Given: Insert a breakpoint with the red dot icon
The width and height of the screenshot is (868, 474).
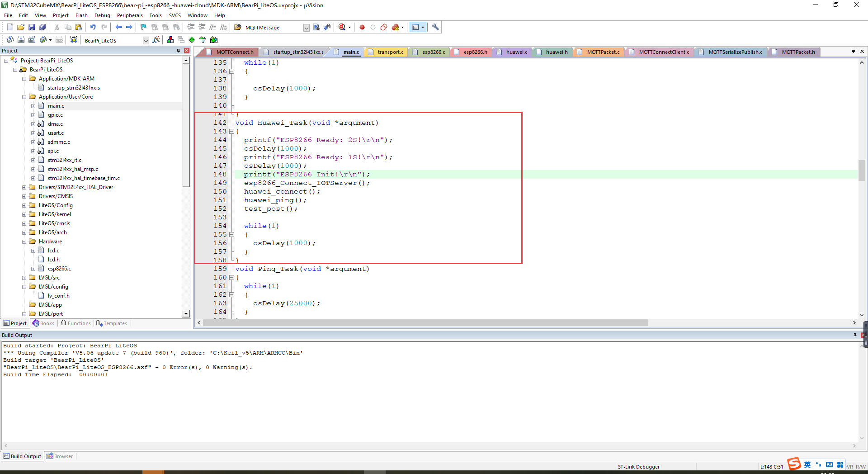Looking at the screenshot, I should [362, 27].
